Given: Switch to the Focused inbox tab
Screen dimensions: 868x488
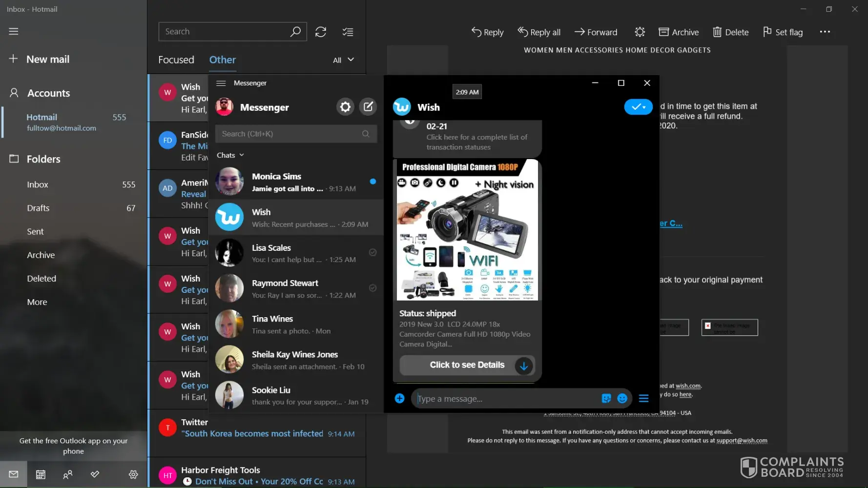Looking at the screenshot, I should pyautogui.click(x=176, y=60).
